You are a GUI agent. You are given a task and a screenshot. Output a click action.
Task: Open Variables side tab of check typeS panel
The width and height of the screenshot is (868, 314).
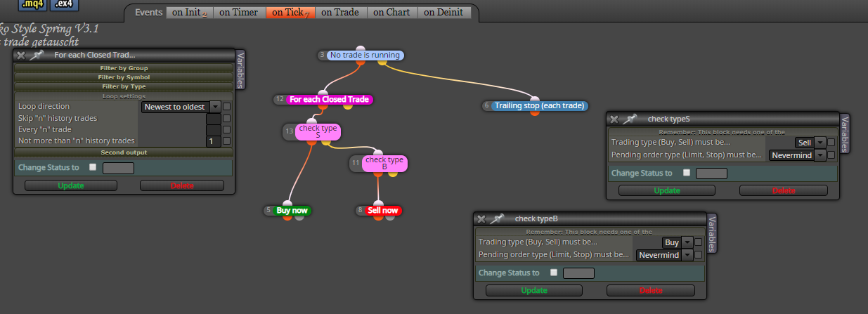845,133
